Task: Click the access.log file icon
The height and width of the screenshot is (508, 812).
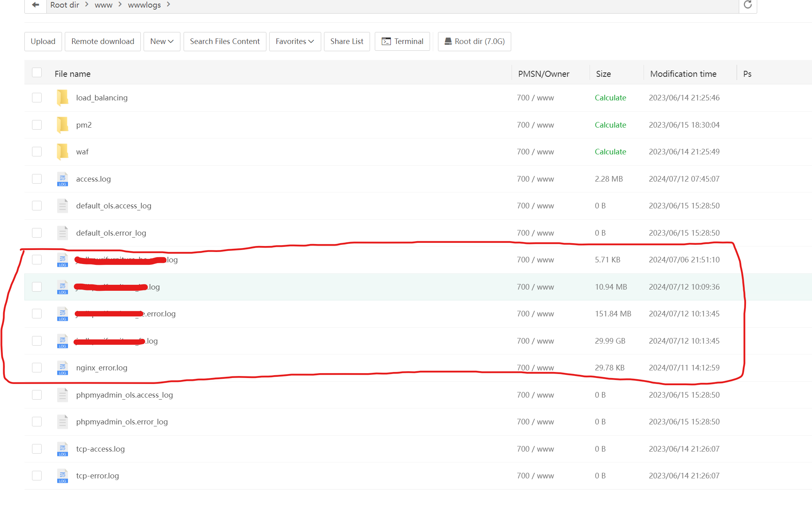Action: pos(62,179)
